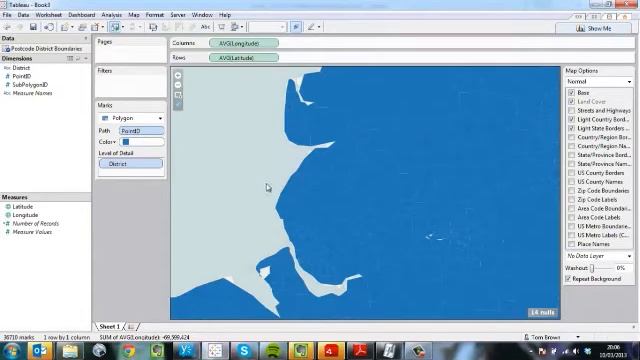Click the Swap rows and columns icon
Screen dimensions: 640x360
tap(153, 27)
